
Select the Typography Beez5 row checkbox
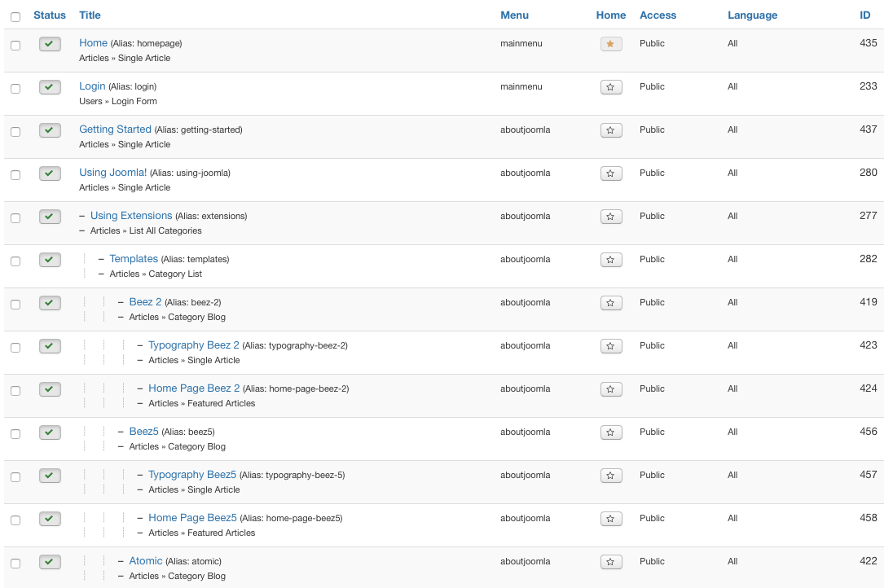pos(15,477)
